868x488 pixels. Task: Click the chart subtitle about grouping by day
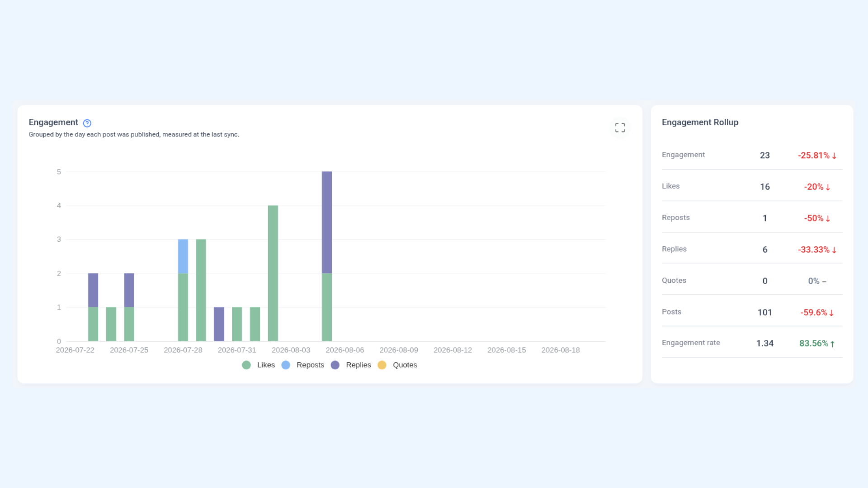[x=134, y=135]
